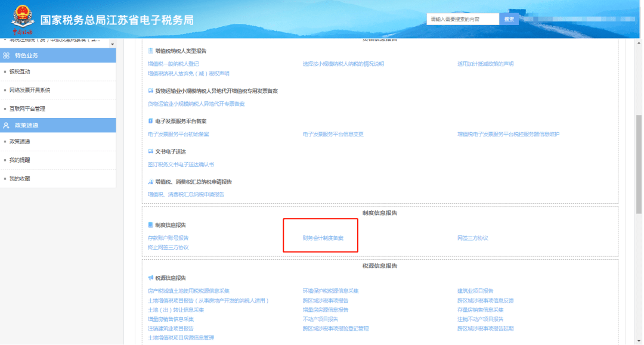The width and height of the screenshot is (644, 345).
Task: Open 跨区域涉税事项报验登记管理 link
Action: pos(336,328)
